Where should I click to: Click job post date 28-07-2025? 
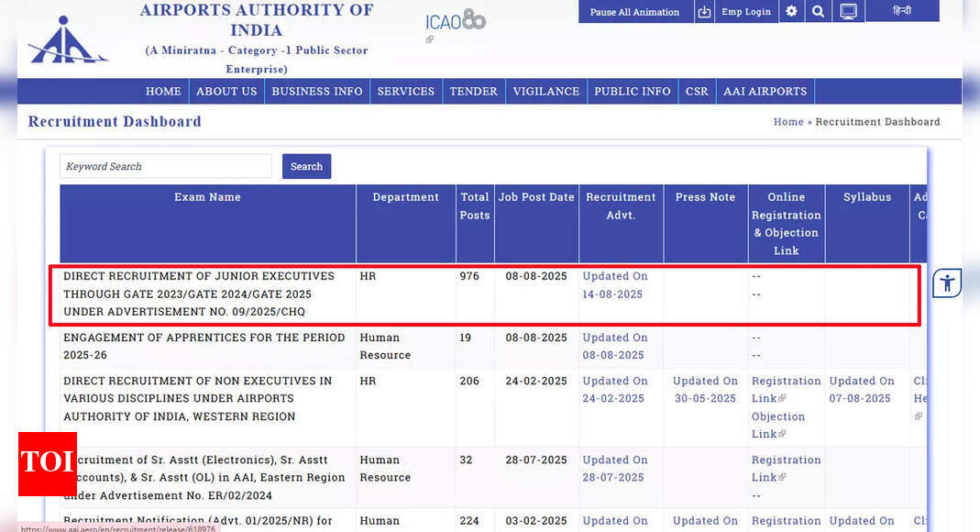(x=536, y=460)
